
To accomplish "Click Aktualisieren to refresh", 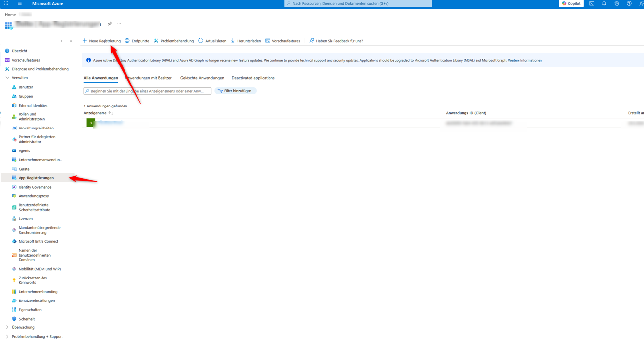I will pyautogui.click(x=212, y=41).
